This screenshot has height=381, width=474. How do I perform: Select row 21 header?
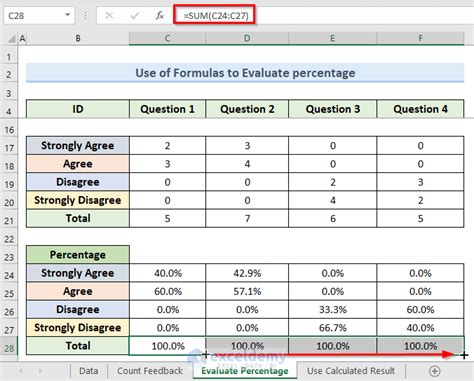[x=9, y=220]
